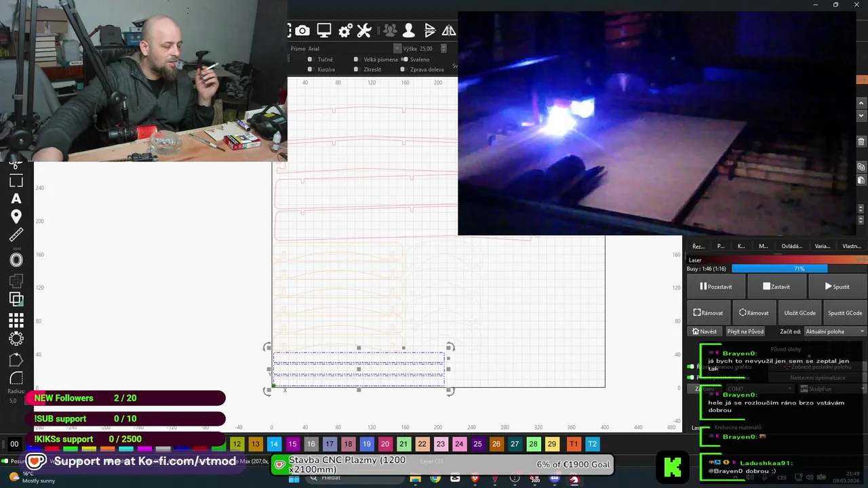This screenshot has width=868, height=488.
Task: Switch to the Varia... tab
Action: [x=822, y=246]
